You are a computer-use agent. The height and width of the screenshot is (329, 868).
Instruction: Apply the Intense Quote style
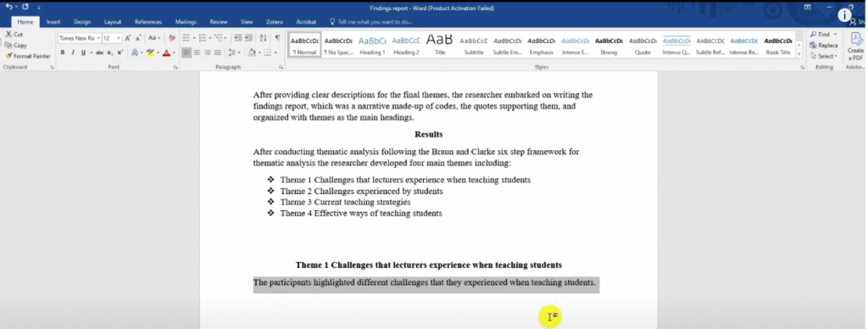coord(676,46)
